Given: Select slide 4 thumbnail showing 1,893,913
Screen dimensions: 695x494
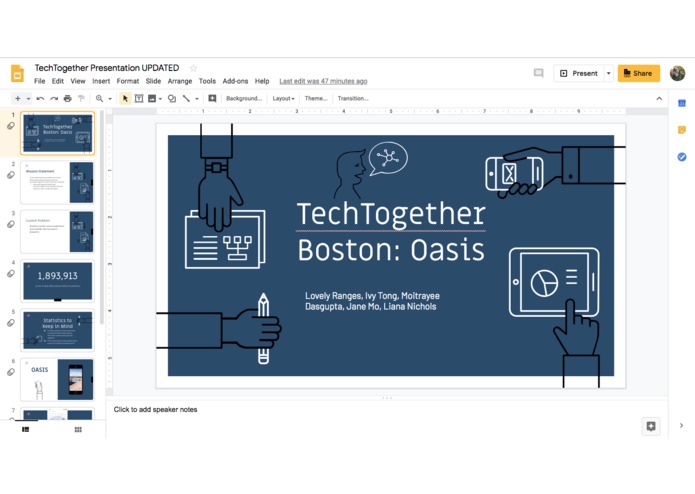Looking at the screenshot, I should 58,281.
